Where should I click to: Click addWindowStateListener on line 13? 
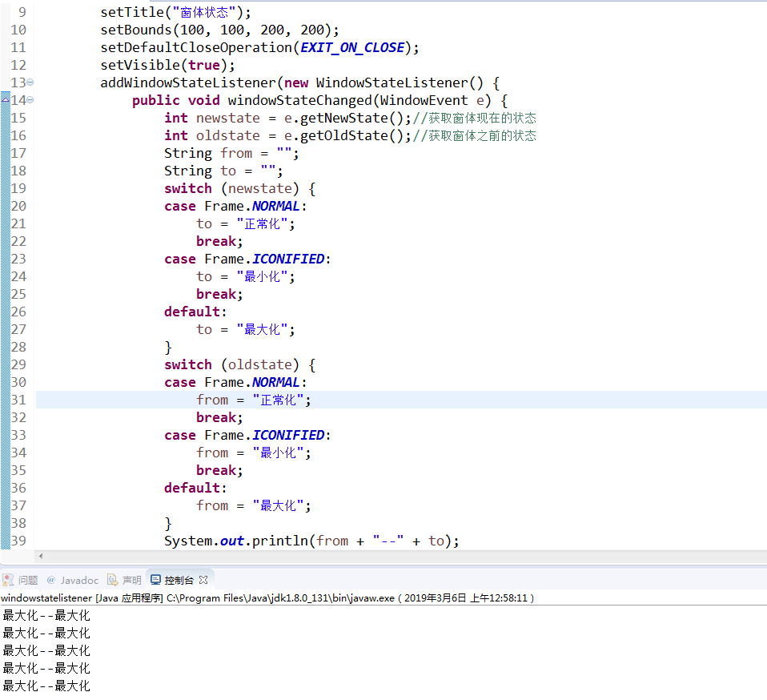click(188, 82)
